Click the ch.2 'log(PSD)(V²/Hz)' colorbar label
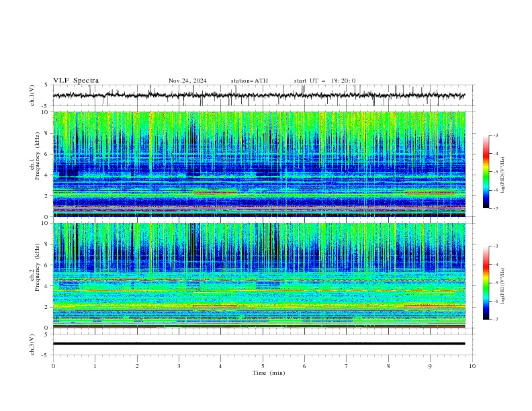The height and width of the screenshot is (411, 532). pyautogui.click(x=503, y=285)
